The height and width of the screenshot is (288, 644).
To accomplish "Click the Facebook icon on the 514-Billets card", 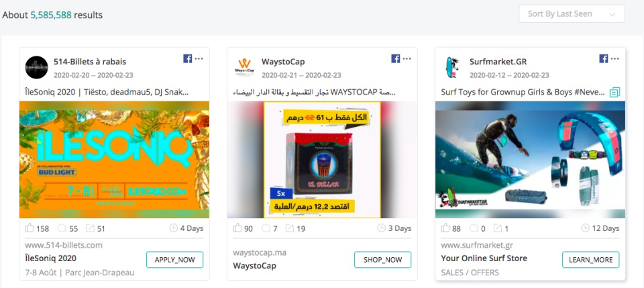I will click(x=188, y=59).
